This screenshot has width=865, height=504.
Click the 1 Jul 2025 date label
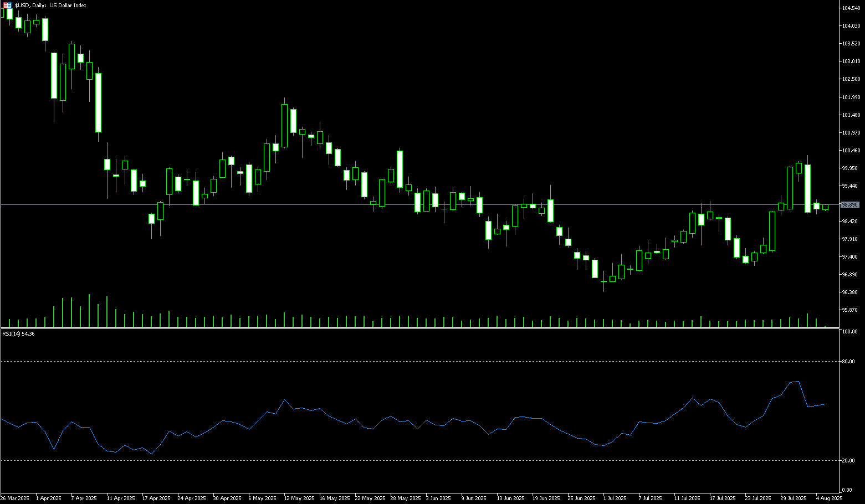615,498
